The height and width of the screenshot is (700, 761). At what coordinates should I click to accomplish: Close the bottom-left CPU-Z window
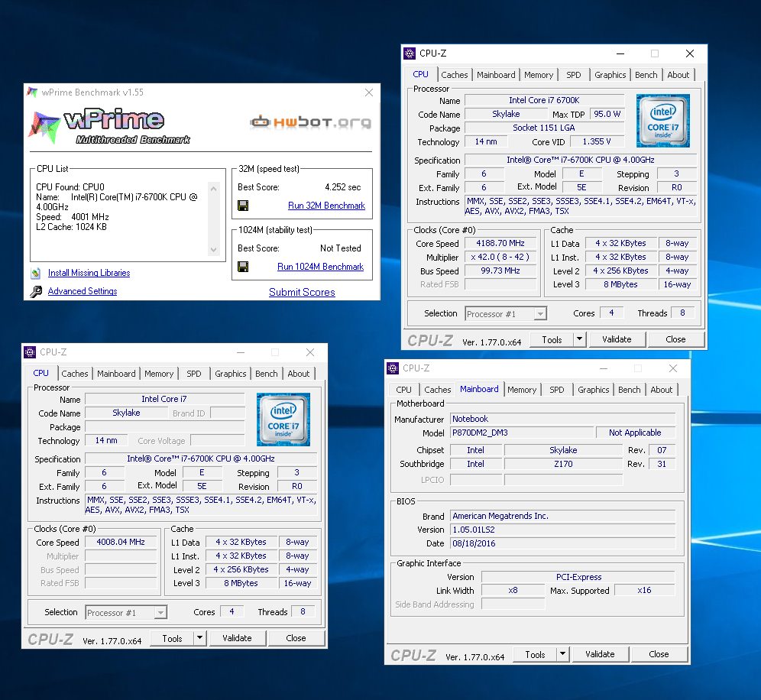click(x=310, y=352)
